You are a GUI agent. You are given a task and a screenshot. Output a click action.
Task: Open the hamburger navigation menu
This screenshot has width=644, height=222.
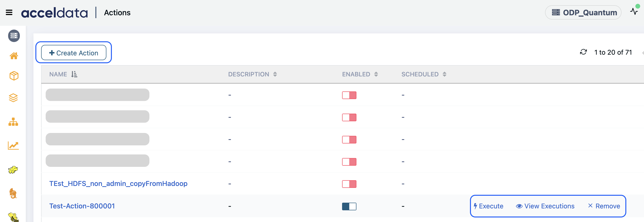coord(9,12)
